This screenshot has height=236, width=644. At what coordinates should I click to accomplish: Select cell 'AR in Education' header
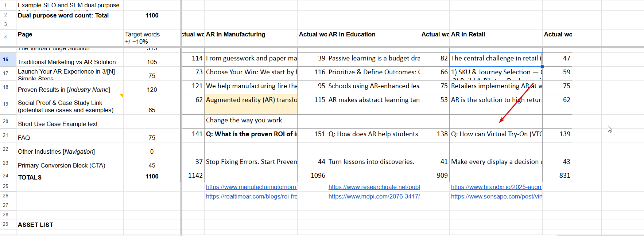[373, 38]
